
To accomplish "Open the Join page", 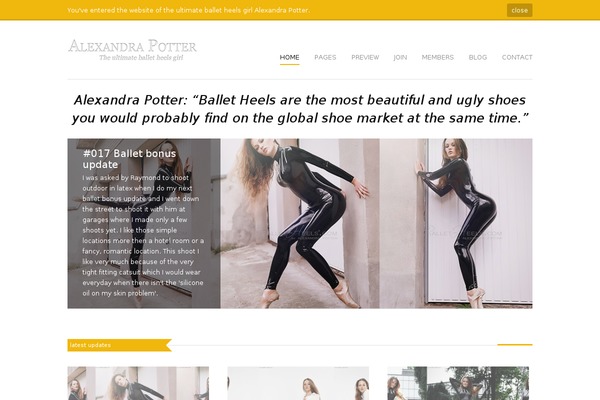I will click(400, 57).
